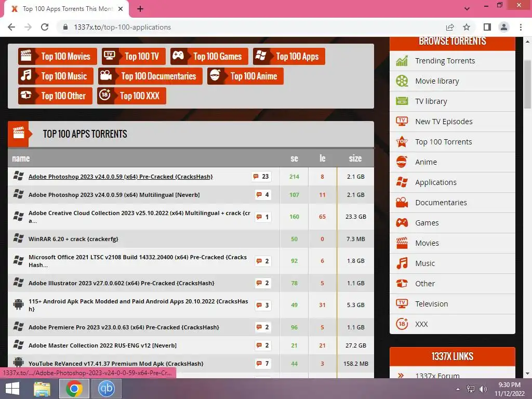Viewport: 532px width, 399px height.
Task: Click Android icon beside 115+ Android Apk Pack
Action: coord(18,304)
